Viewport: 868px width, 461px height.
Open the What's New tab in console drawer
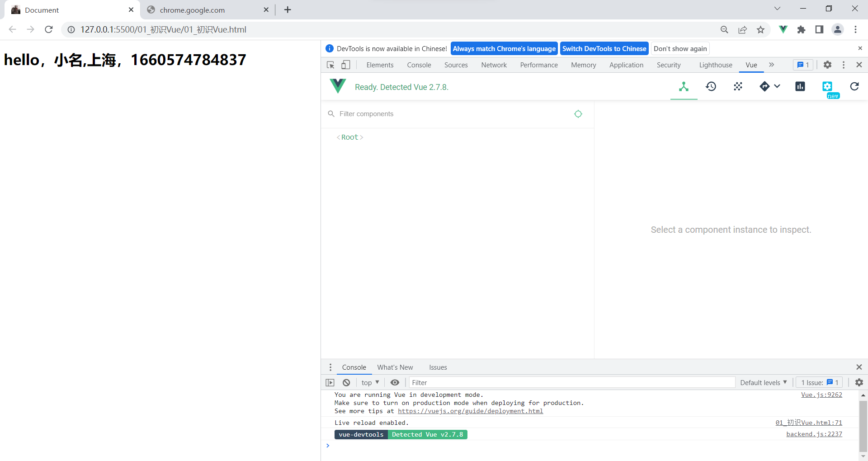pos(395,367)
